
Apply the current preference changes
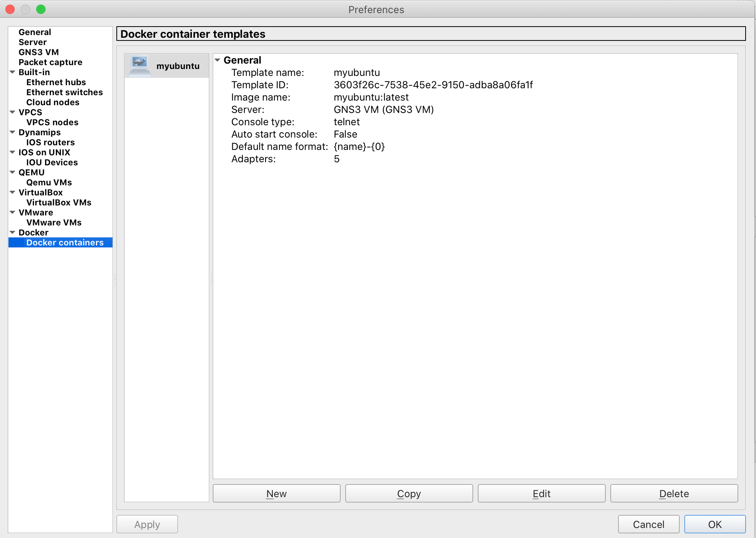147,524
